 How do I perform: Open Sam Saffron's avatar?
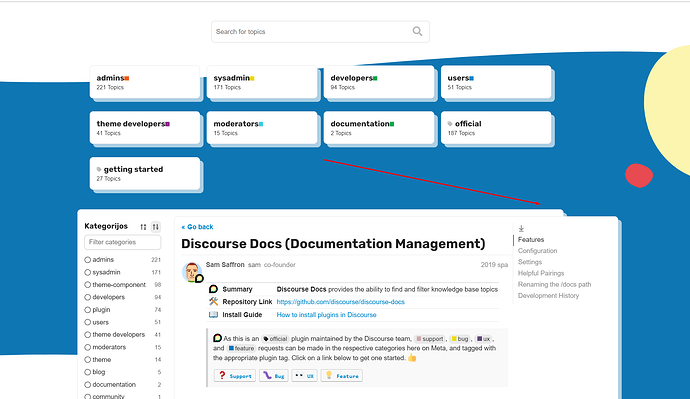(x=192, y=272)
